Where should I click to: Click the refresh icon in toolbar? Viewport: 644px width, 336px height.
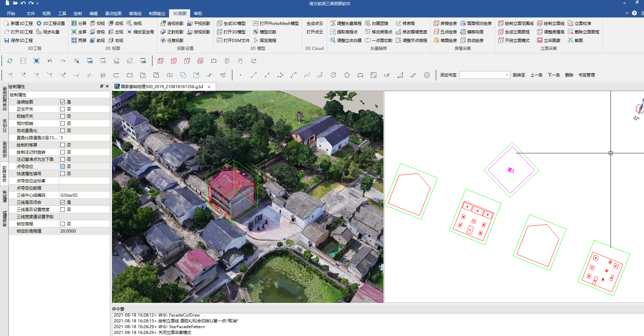click(10, 61)
